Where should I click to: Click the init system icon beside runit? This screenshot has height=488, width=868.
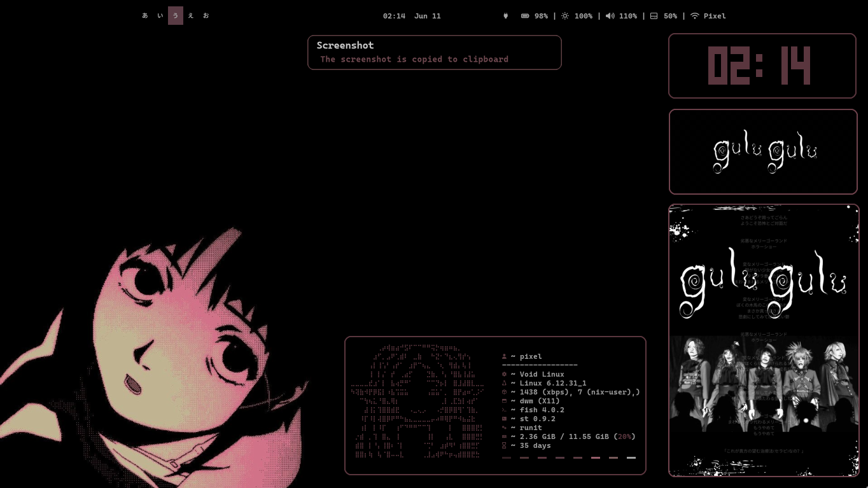(x=504, y=428)
